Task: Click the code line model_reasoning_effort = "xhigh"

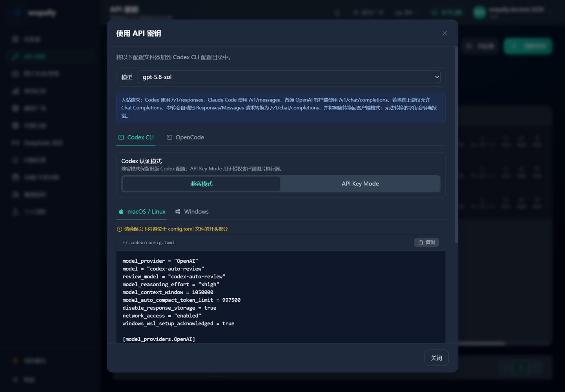Action: [x=171, y=285]
